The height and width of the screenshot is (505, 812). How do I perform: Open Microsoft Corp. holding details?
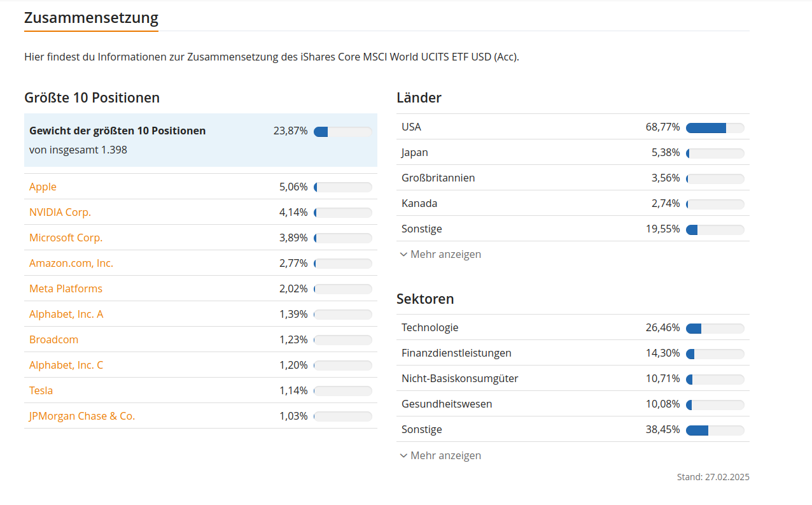point(66,238)
